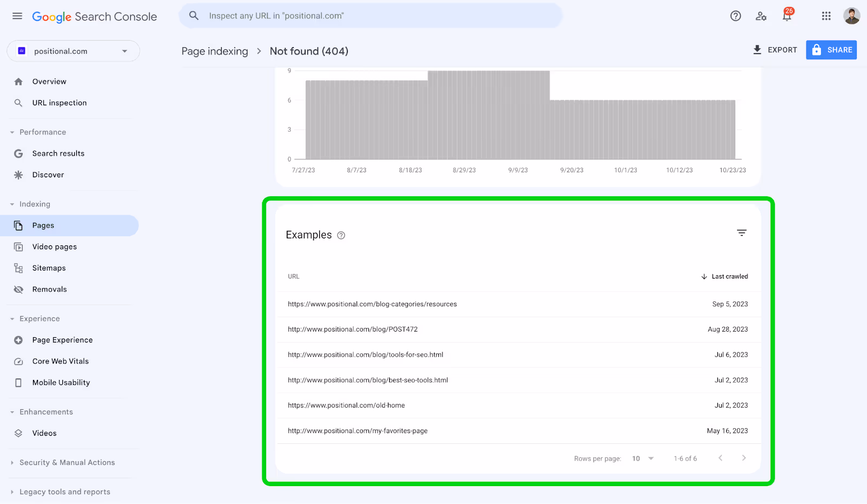Open the best-seo-tools.html URL row
Viewport: 867px width, 504px height.
[x=519, y=380]
